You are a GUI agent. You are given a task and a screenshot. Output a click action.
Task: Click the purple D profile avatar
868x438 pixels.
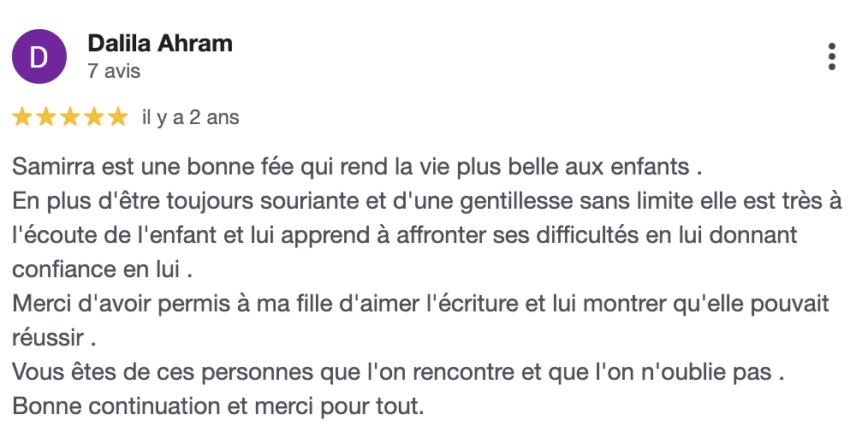click(39, 56)
